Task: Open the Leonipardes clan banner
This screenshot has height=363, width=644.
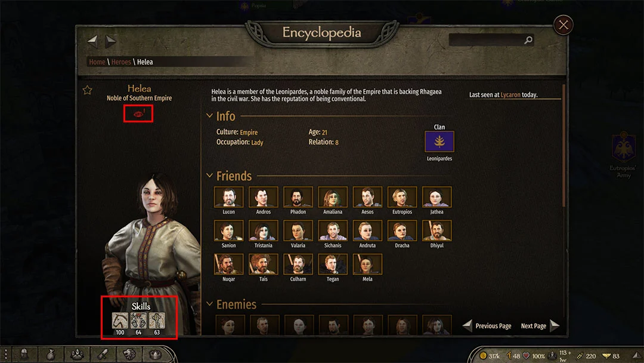Action: click(439, 141)
